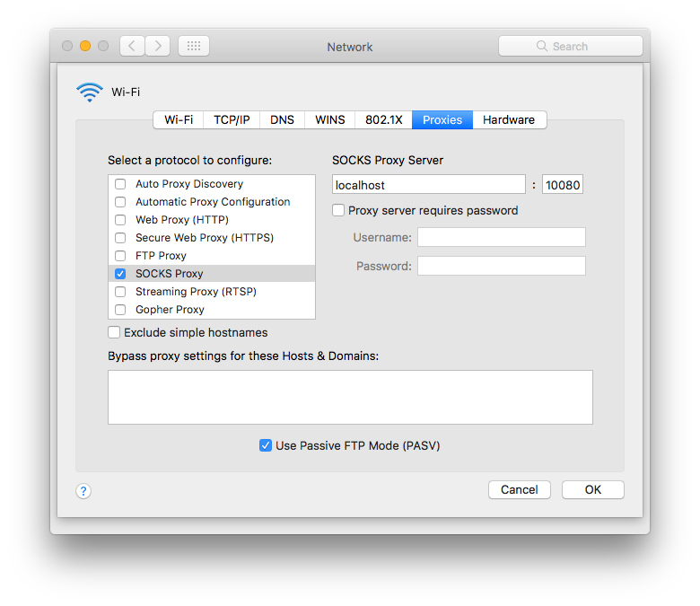Go forward with the right arrow button

pos(158,46)
